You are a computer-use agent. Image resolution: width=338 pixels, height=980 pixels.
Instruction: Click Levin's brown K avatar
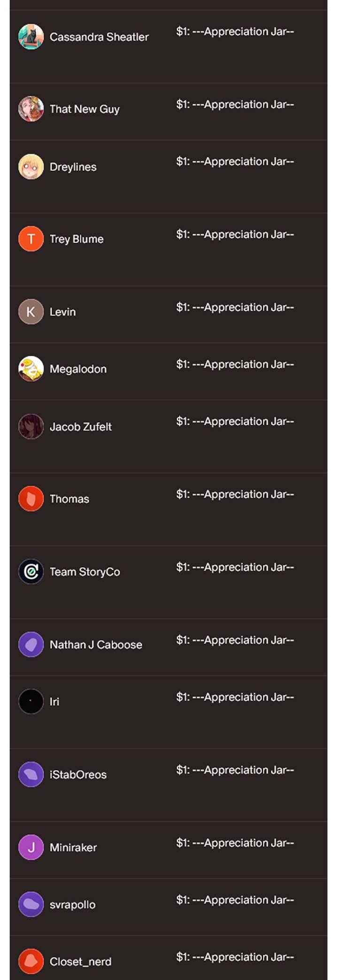pyautogui.click(x=31, y=312)
